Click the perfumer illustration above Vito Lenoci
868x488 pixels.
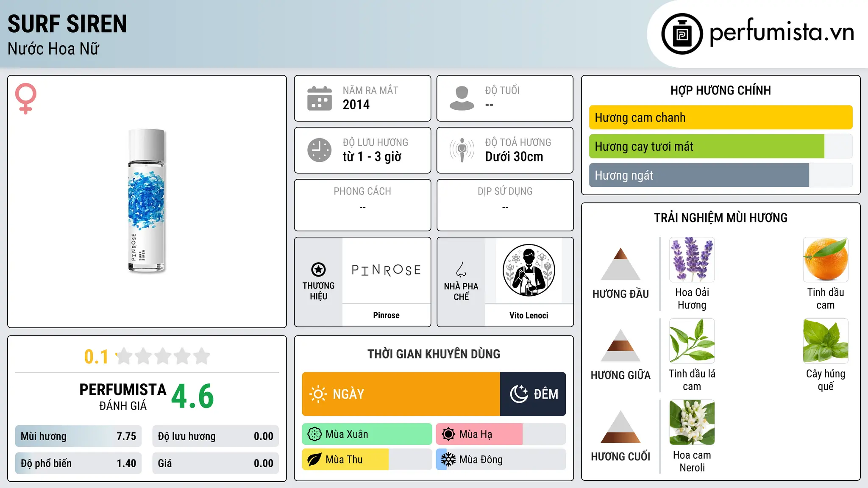tap(529, 270)
